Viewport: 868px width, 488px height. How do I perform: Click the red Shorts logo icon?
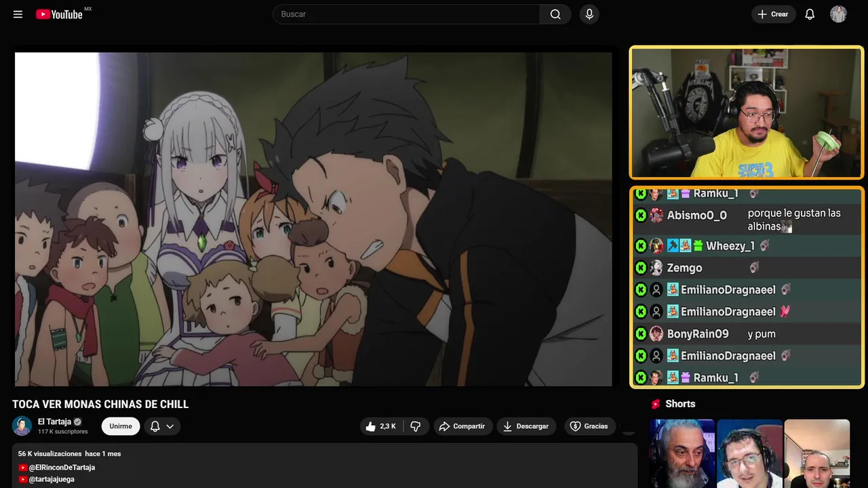[656, 404]
